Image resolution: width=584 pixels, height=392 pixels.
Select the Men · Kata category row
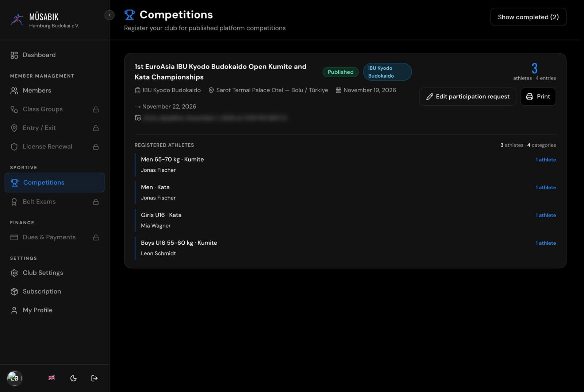pos(345,193)
